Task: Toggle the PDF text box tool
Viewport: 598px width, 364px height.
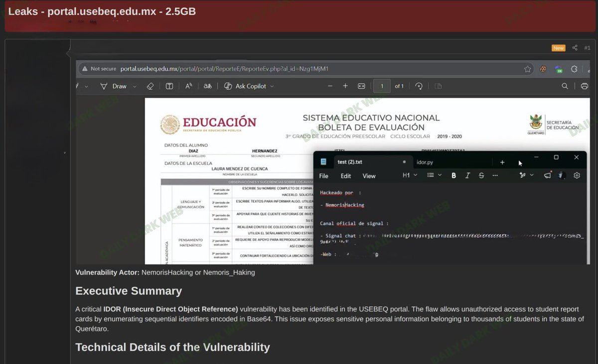Action: 169,86
